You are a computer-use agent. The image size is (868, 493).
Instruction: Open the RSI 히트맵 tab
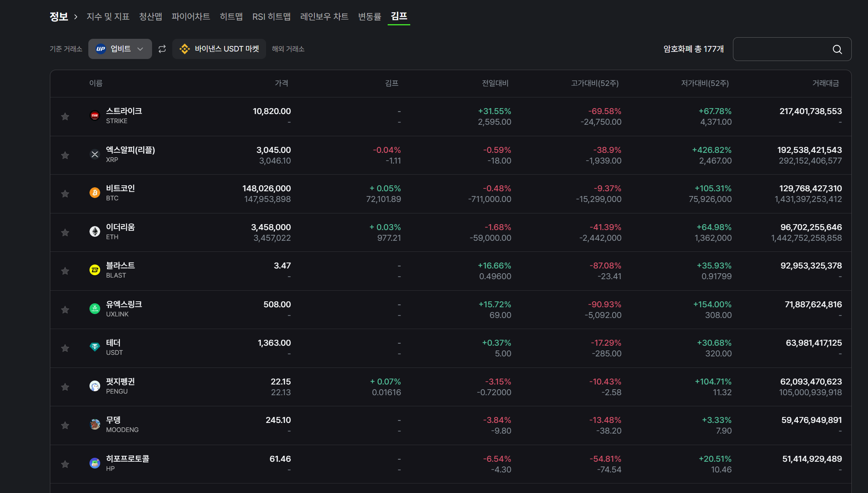[x=272, y=17]
